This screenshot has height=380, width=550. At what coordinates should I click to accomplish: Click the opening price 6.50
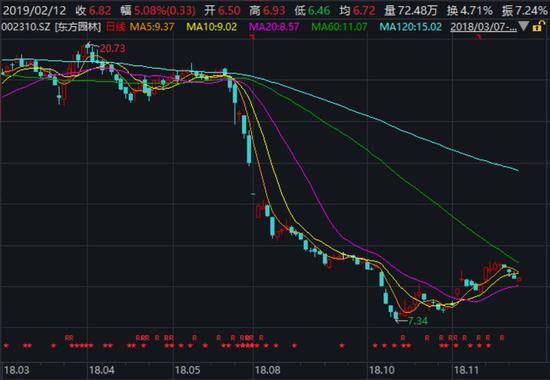click(229, 11)
